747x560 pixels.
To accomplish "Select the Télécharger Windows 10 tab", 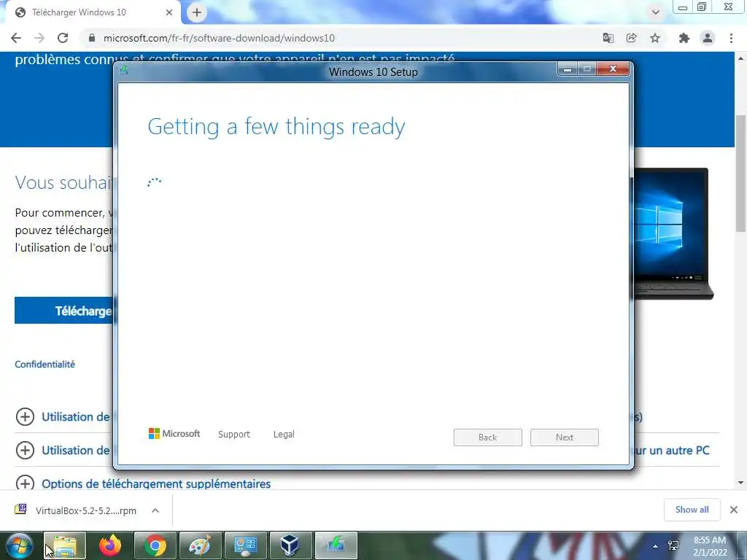I will tap(93, 12).
